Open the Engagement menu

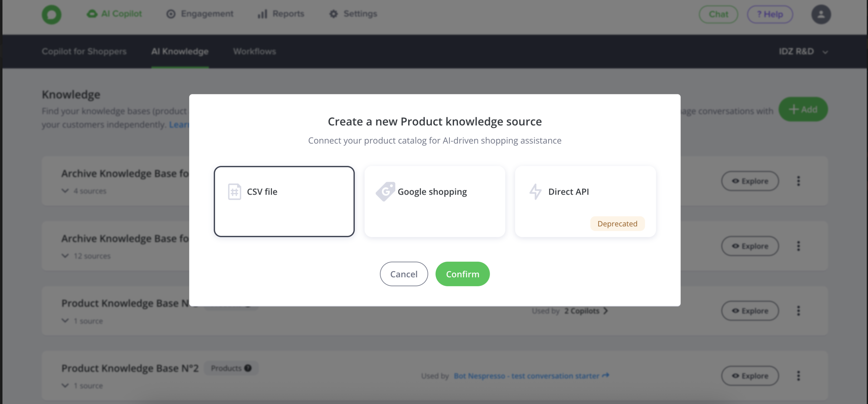coord(199,14)
